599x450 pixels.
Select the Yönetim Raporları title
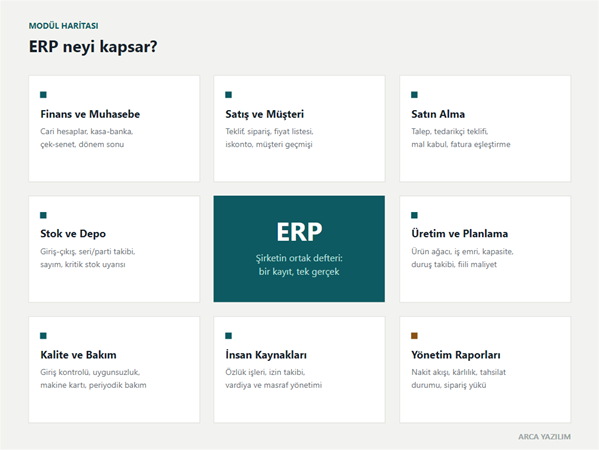coord(456,355)
